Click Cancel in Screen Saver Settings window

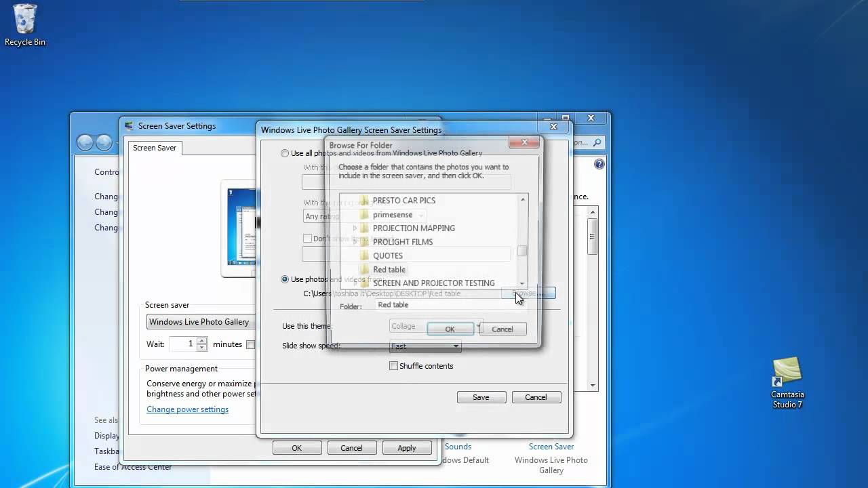[x=351, y=448]
